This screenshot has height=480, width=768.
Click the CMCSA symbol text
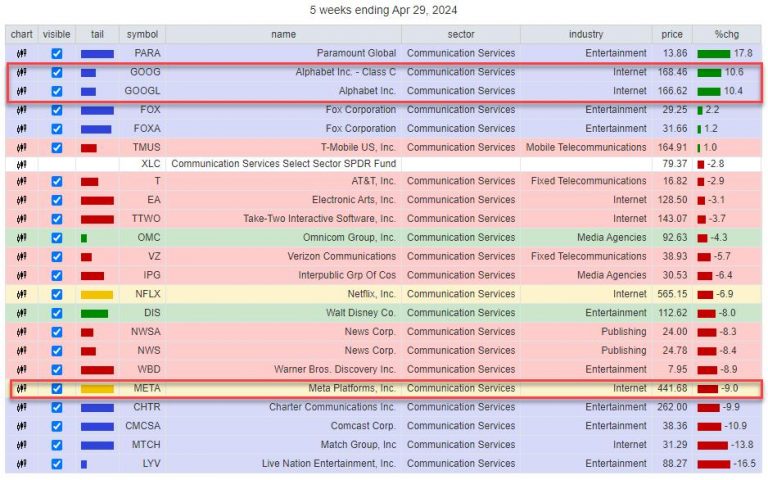pyautogui.click(x=143, y=426)
